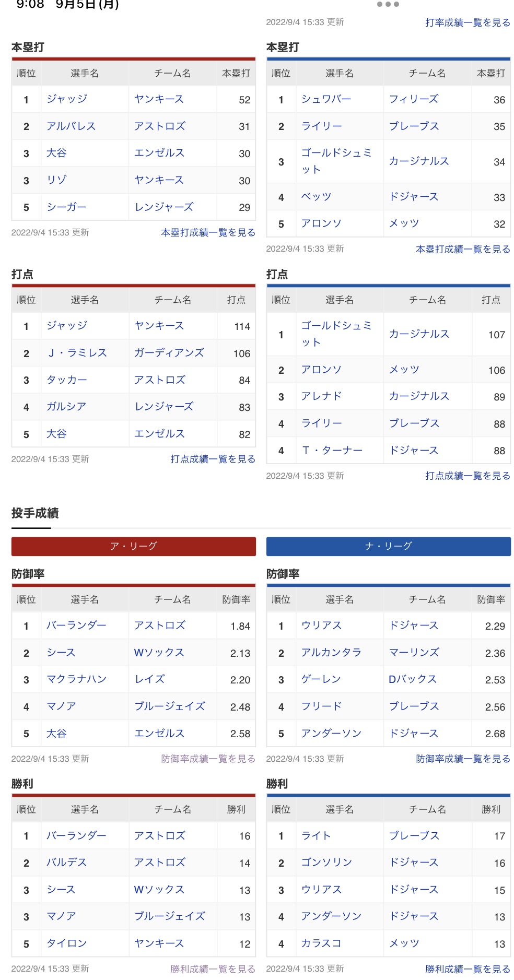Tap the three-dot multitasking icon

click(x=388, y=4)
